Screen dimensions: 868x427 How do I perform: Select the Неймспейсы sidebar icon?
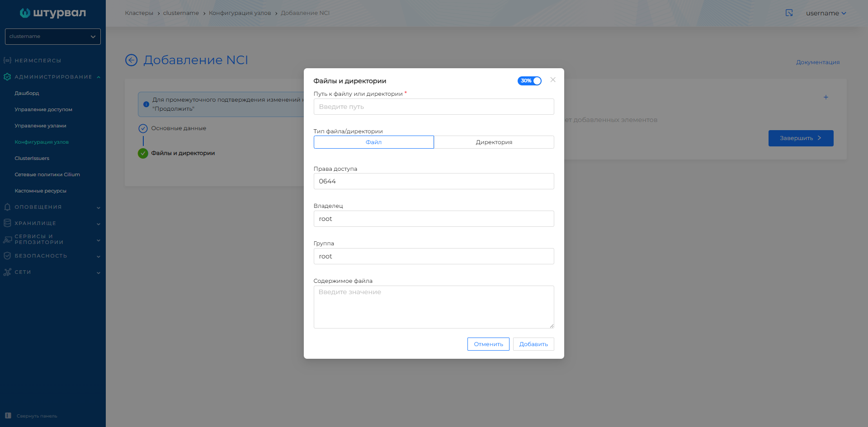(7, 60)
